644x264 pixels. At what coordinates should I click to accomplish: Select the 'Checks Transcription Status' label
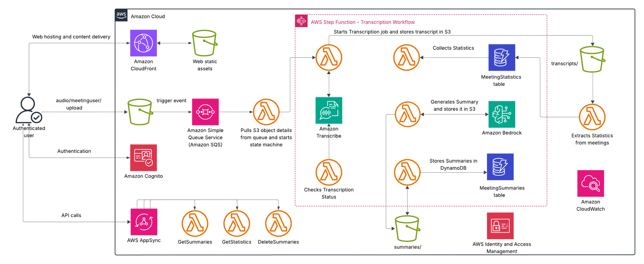329,193
